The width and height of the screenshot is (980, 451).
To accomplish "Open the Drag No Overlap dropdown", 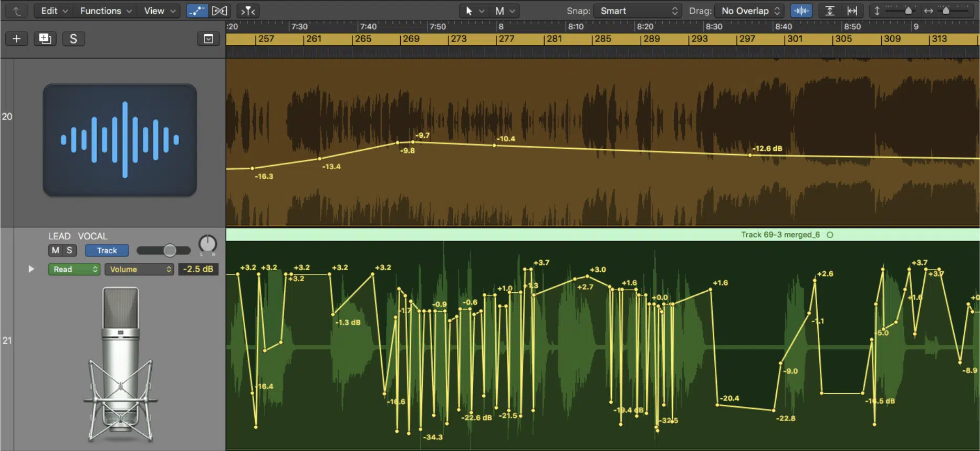I will pyautogui.click(x=749, y=11).
